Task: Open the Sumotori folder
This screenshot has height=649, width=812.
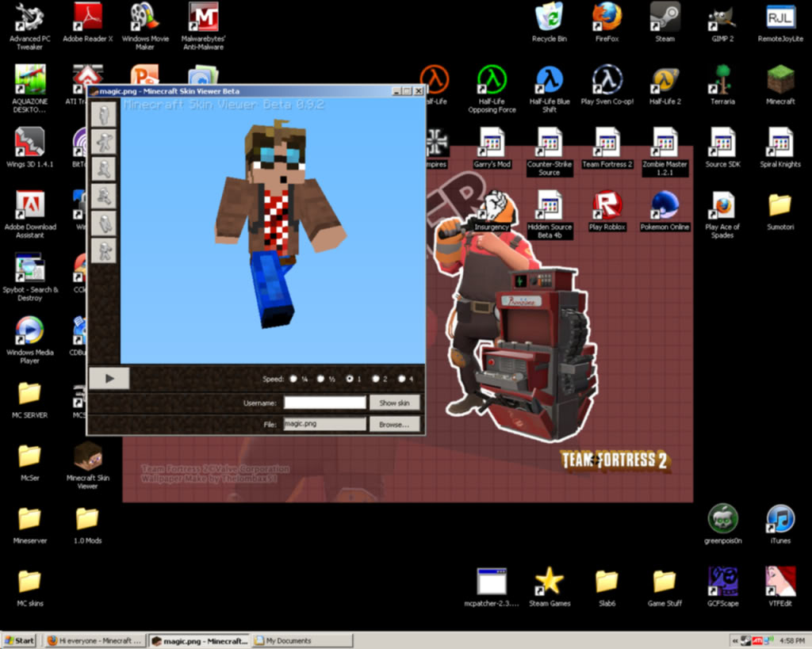Action: (x=780, y=211)
